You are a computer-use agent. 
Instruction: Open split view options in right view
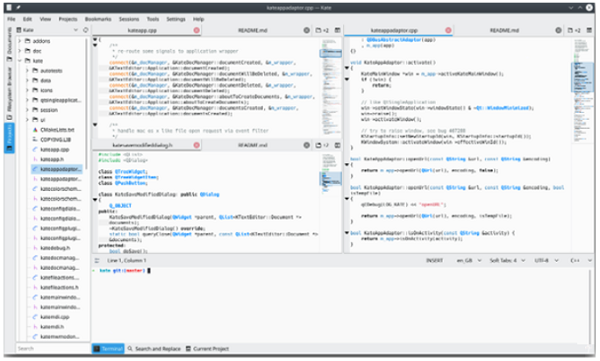coord(589,30)
